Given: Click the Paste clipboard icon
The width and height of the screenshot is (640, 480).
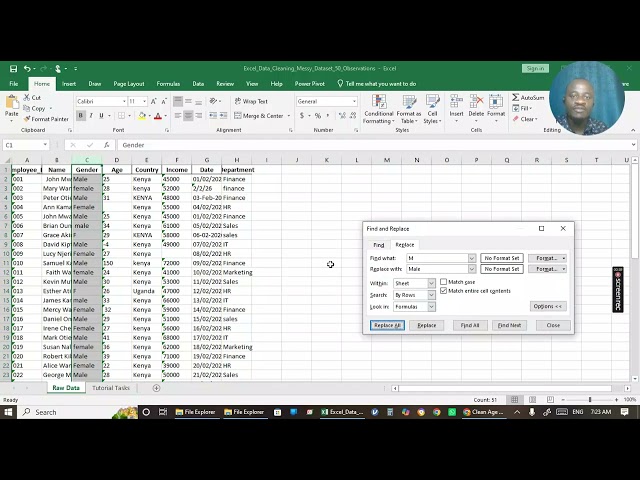Looking at the screenshot, I should point(11,102).
